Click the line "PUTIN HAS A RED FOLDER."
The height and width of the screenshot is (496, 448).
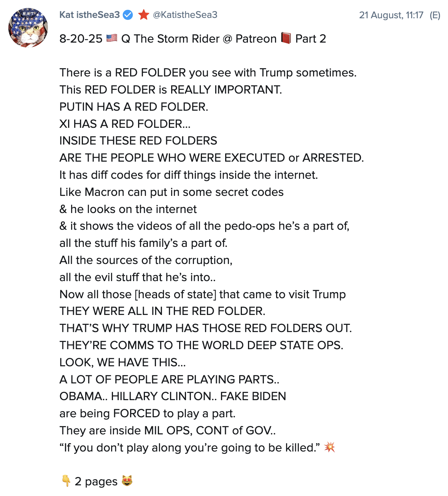click(134, 107)
